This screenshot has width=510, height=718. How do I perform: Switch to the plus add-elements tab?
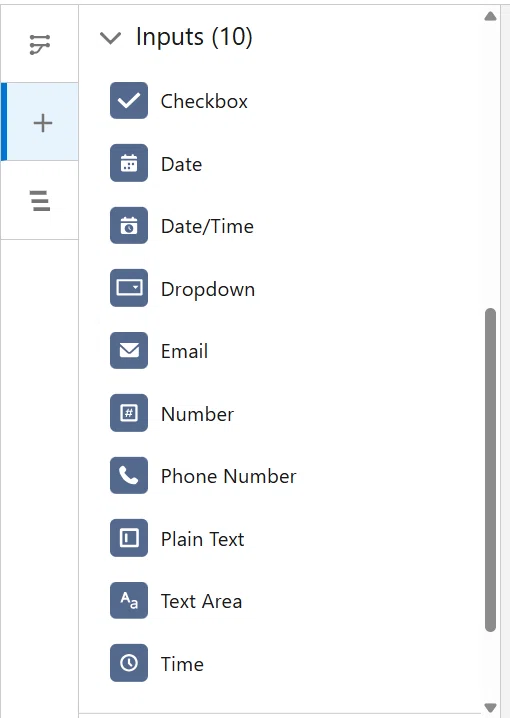pos(40,122)
